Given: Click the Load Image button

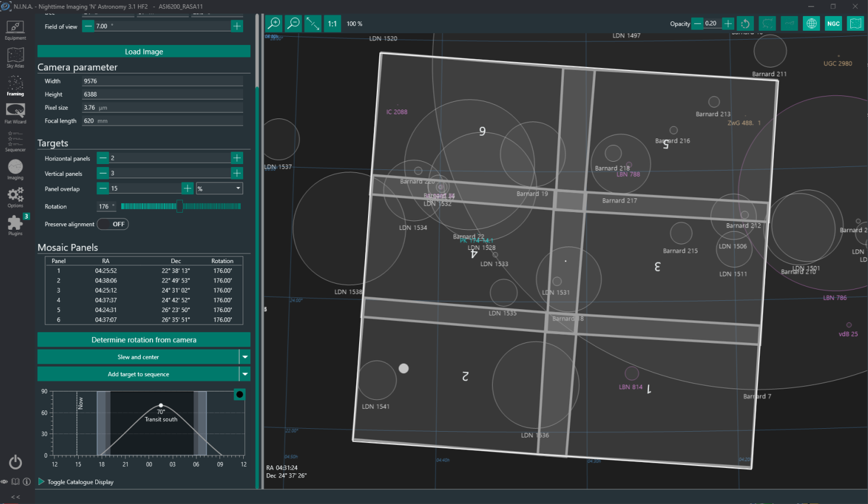Looking at the screenshot, I should (144, 52).
